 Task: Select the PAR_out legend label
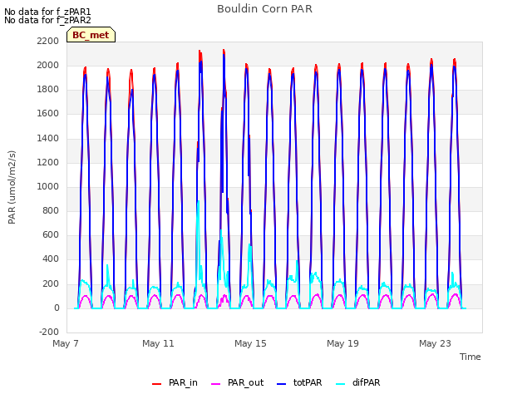pyautogui.click(x=246, y=382)
